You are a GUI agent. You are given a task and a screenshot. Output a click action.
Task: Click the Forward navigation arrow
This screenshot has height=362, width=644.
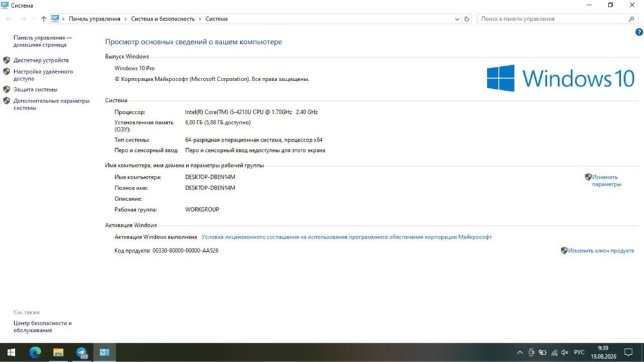point(23,19)
